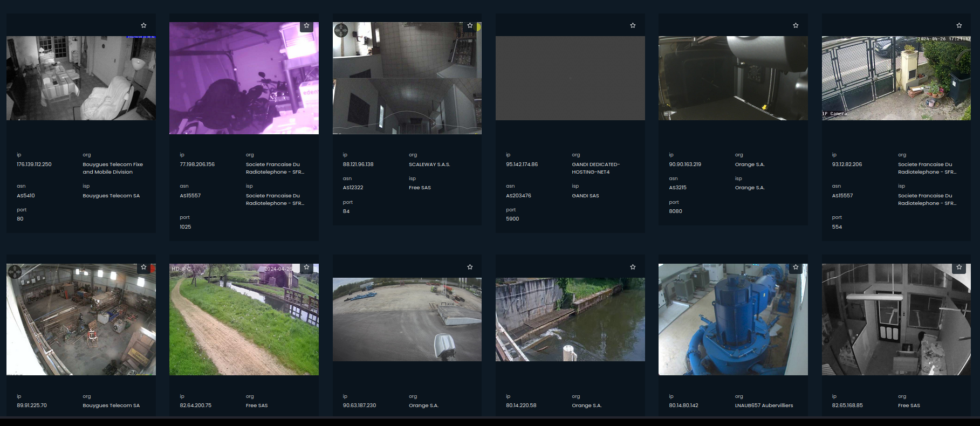View the grassy path thumbnail for 82.64.200.75
Viewport: 980px width, 426px height.
[x=244, y=319]
